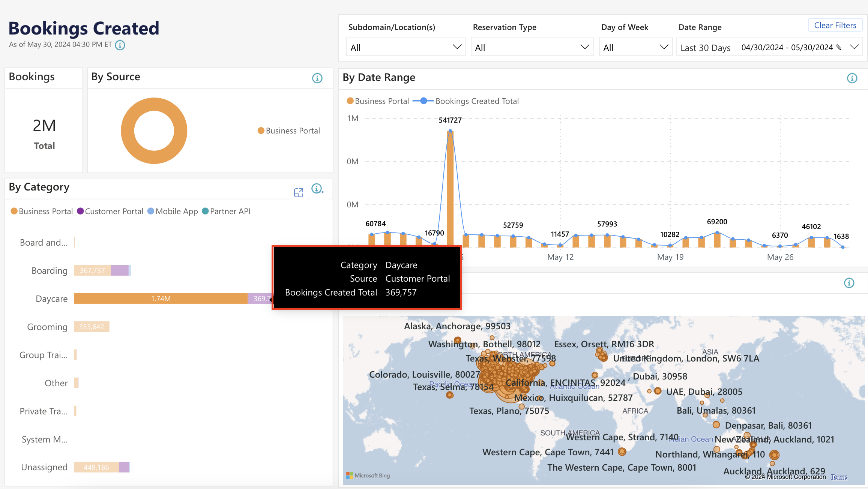Viewport: 868px width, 489px height.
Task: Click the May 26 axis label
Action: [x=780, y=257]
